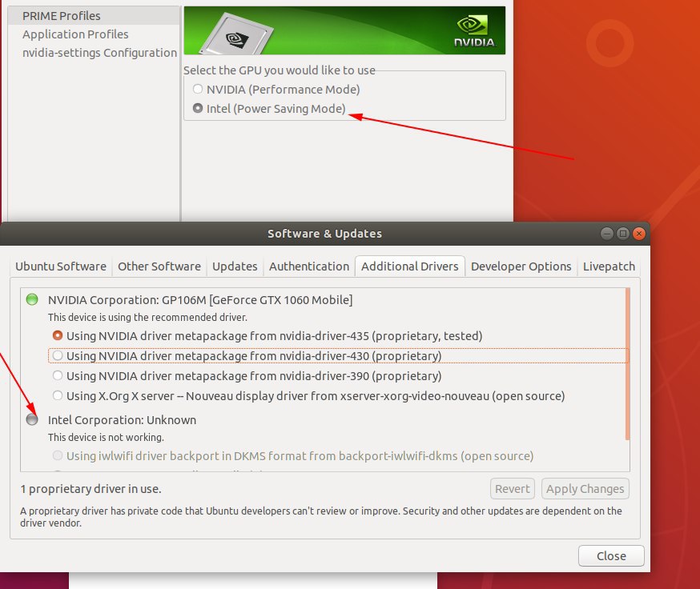The height and width of the screenshot is (589, 700).
Task: Click the 'Intel Corporation: Unknown' device heading
Action: pos(122,420)
